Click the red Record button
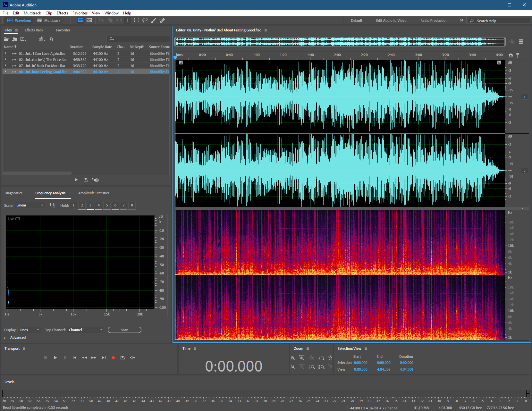This screenshot has width=532, height=411. coord(113,358)
